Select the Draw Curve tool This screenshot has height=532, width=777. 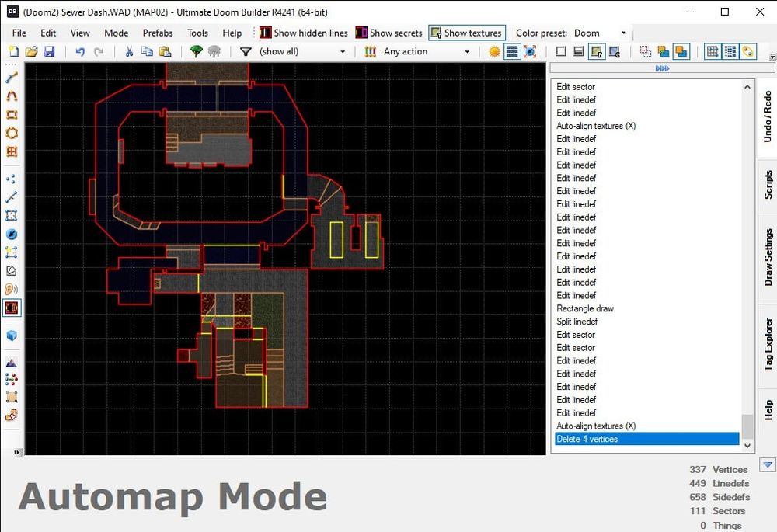click(12, 96)
